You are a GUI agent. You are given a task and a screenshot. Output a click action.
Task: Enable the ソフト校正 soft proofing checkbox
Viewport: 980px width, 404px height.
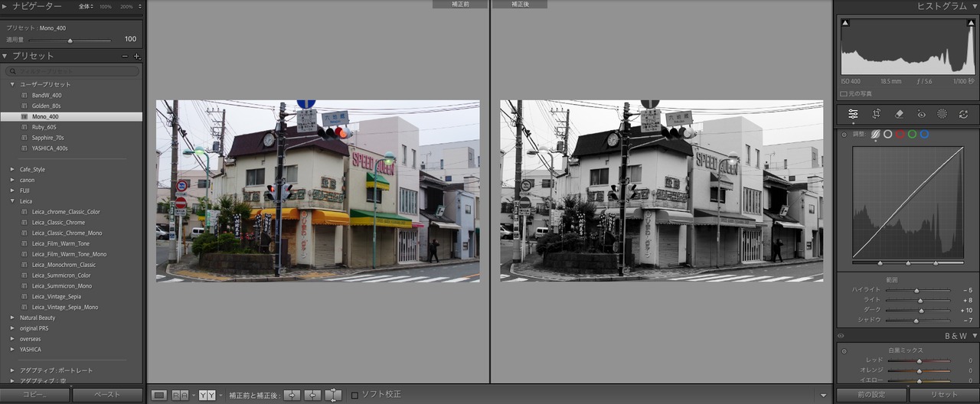point(354,395)
